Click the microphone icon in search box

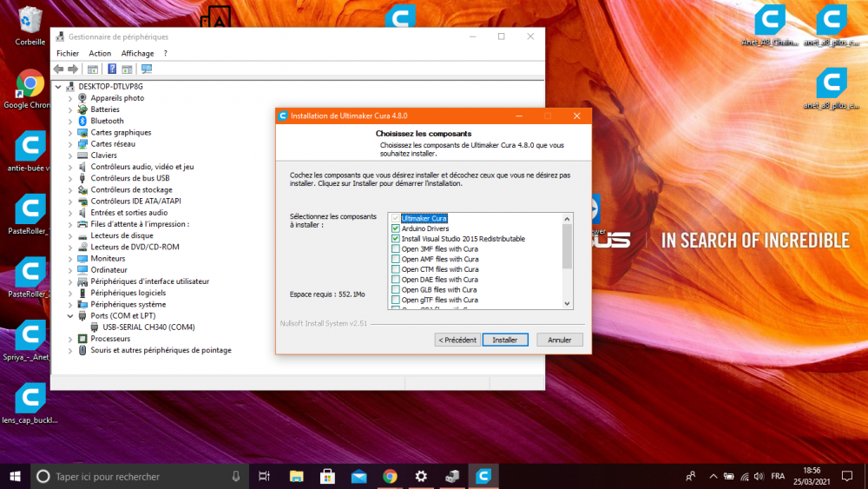[236, 476]
